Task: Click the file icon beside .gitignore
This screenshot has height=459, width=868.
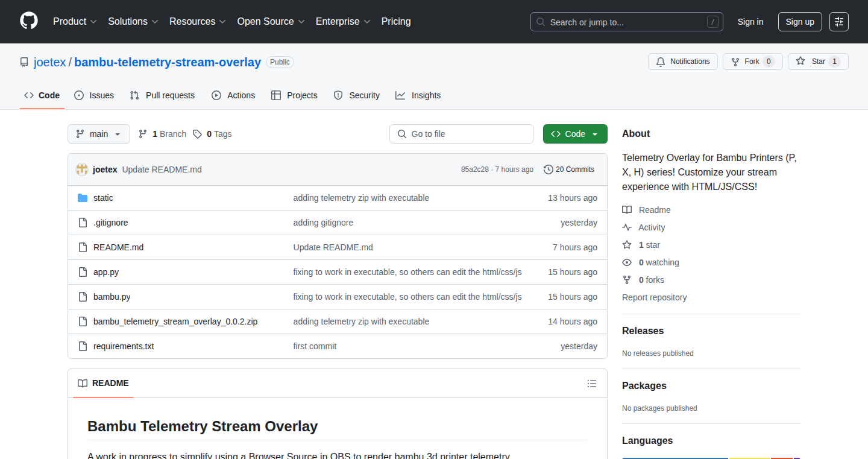Action: 83,223
